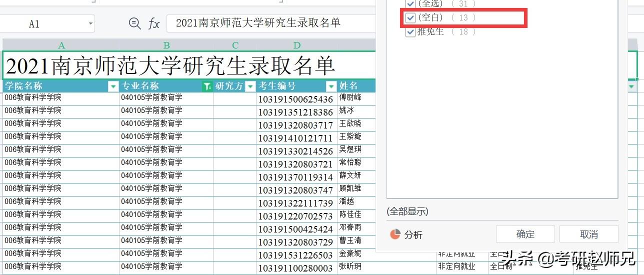Screen dimensions: 644x275
Task: Click 040105学前教育学 in 姚冰's row
Action: [151, 110]
